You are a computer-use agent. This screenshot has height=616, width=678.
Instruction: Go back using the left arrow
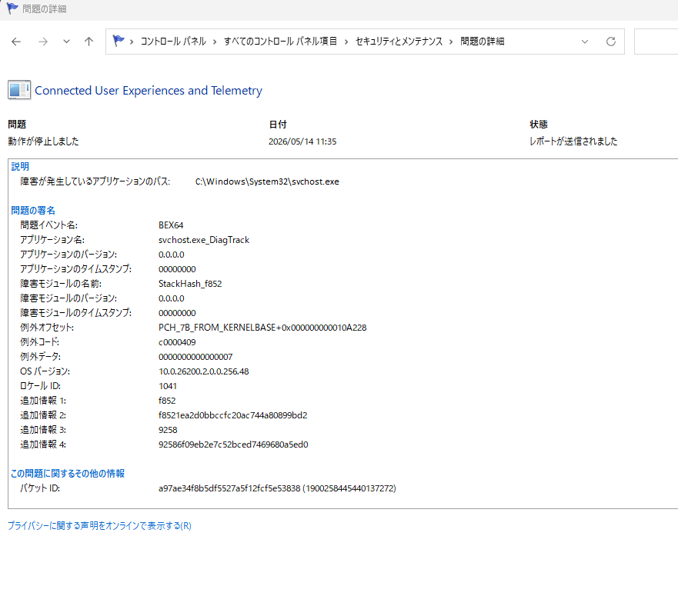[x=16, y=42]
